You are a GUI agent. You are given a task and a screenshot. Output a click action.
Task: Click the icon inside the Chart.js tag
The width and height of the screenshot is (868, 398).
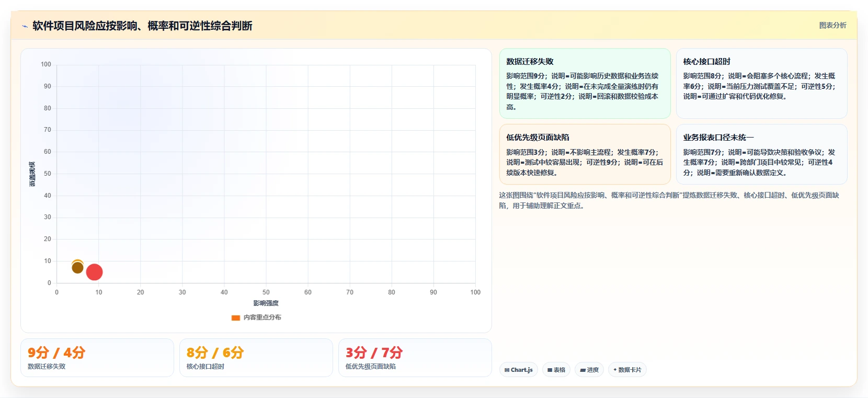point(507,370)
